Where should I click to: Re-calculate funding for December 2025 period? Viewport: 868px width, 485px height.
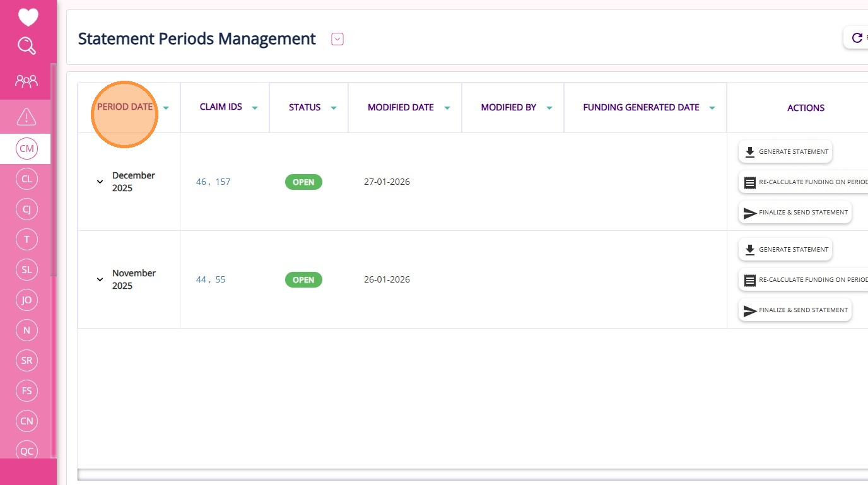[x=803, y=182]
